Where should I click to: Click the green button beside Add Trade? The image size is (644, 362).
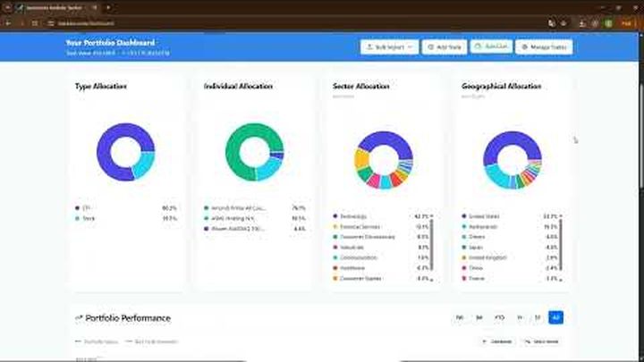pyautogui.click(x=491, y=46)
